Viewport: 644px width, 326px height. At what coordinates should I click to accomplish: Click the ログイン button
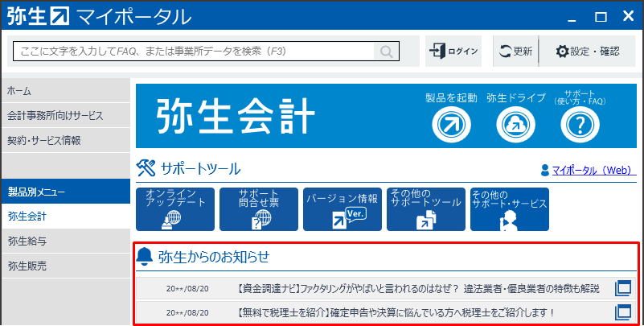[x=453, y=52]
